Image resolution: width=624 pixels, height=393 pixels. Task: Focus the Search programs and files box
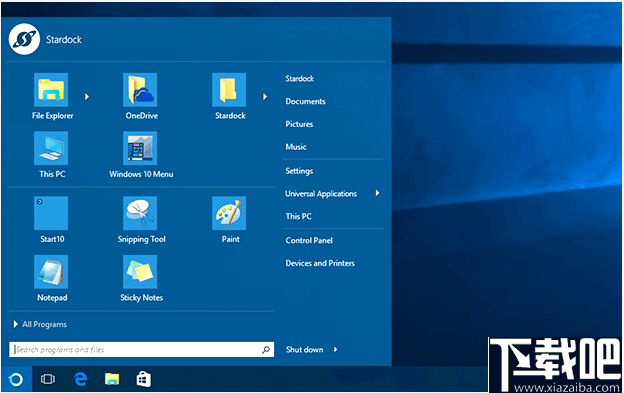(x=141, y=350)
